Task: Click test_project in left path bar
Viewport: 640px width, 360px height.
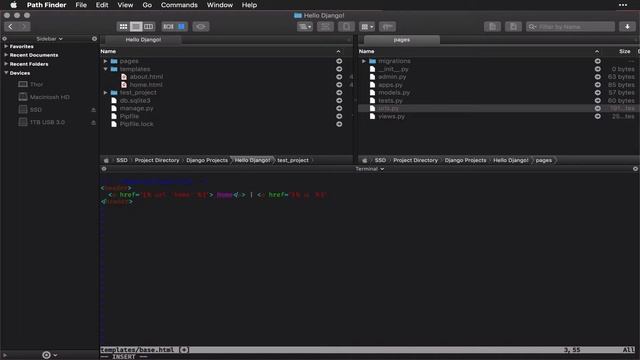Action: tap(293, 160)
